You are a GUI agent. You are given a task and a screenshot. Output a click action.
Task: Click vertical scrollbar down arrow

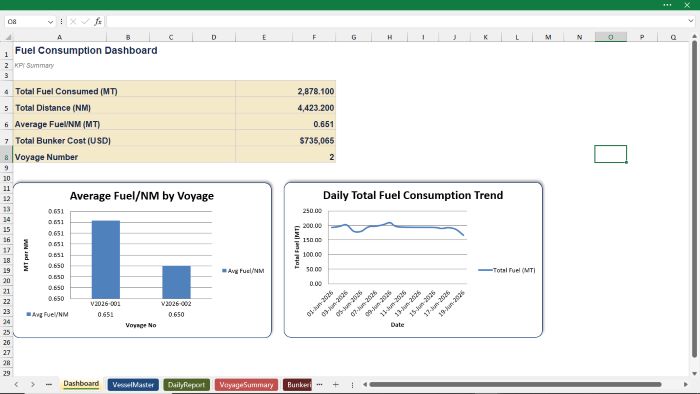pyautogui.click(x=694, y=373)
